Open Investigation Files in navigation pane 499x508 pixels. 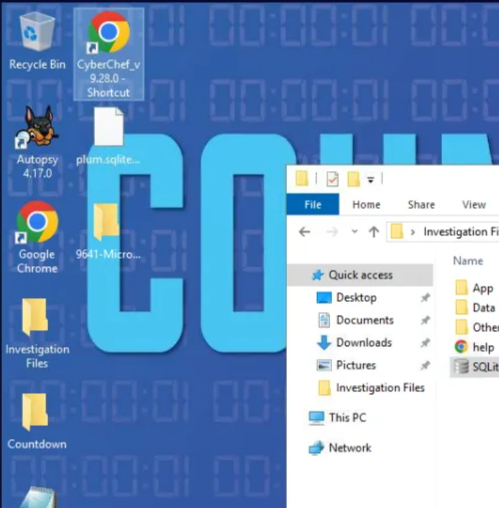coord(380,388)
